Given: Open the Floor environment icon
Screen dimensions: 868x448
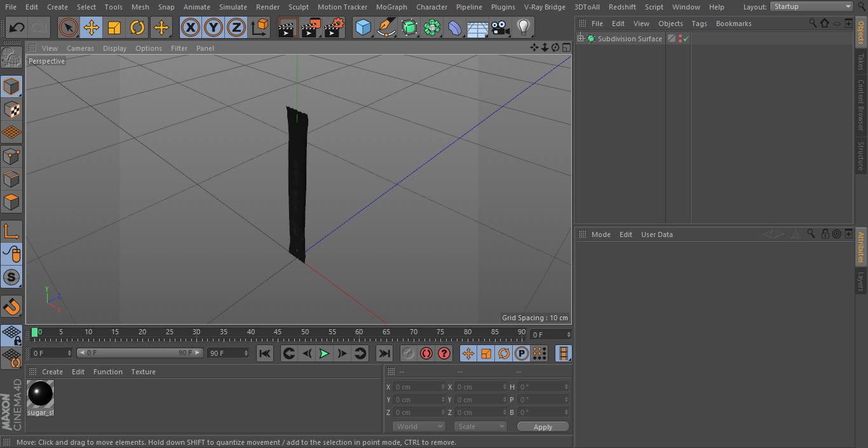Looking at the screenshot, I should pyautogui.click(x=478, y=27).
